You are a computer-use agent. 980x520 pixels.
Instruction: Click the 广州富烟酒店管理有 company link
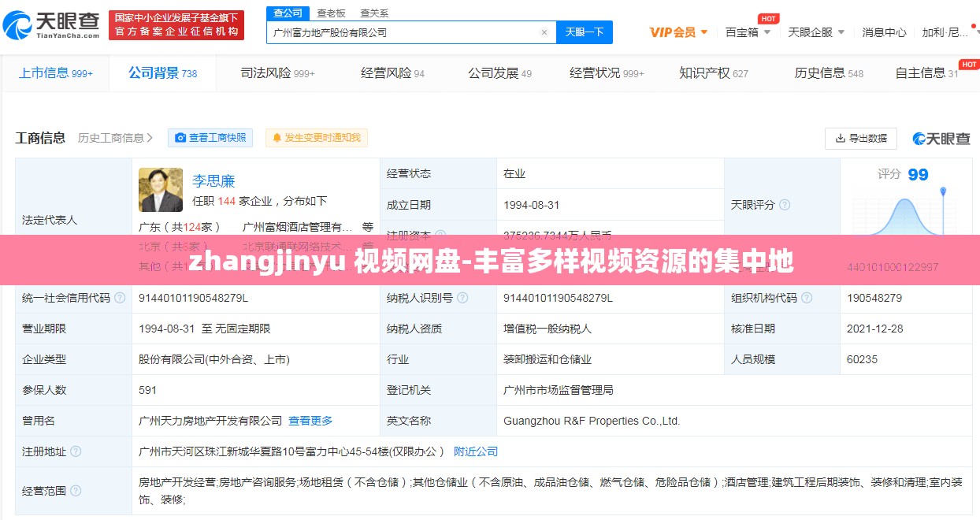(x=298, y=227)
